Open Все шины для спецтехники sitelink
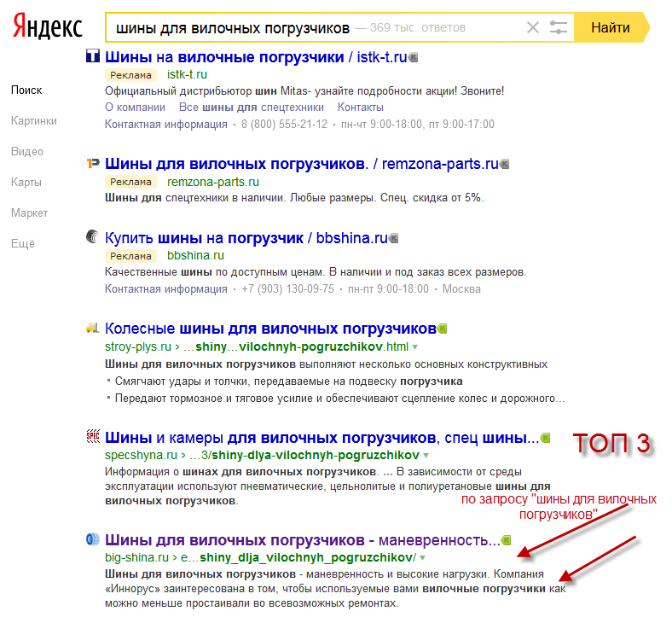Viewport: 672px width, 617px height. [x=251, y=108]
